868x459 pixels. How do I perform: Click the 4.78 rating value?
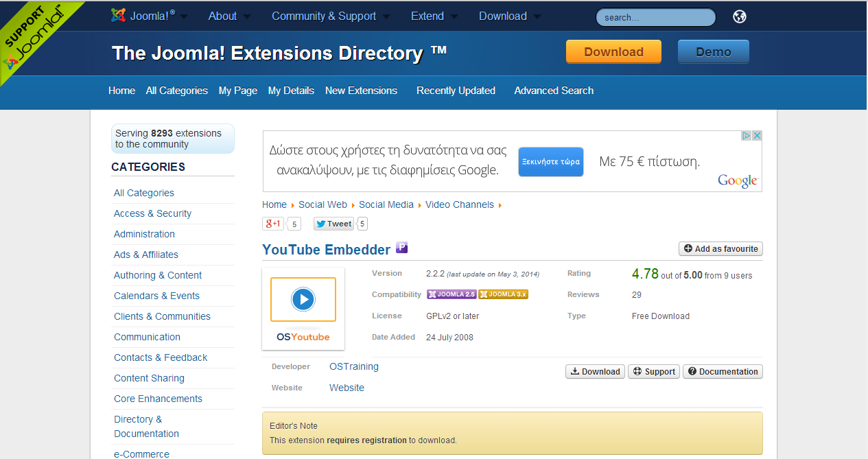coord(645,274)
